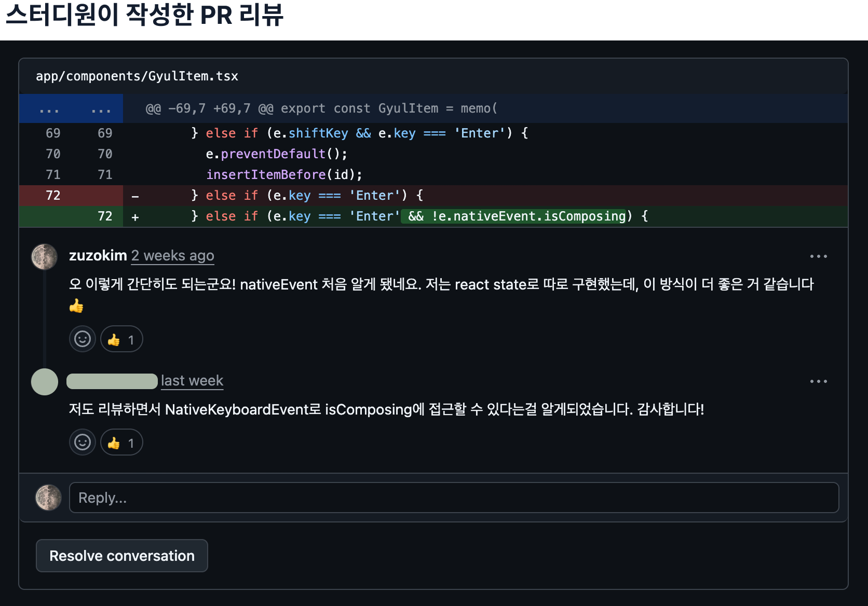Click the comment text mentioning NativeKeyboardEvent
Screen dimensions: 868x606
(387, 409)
